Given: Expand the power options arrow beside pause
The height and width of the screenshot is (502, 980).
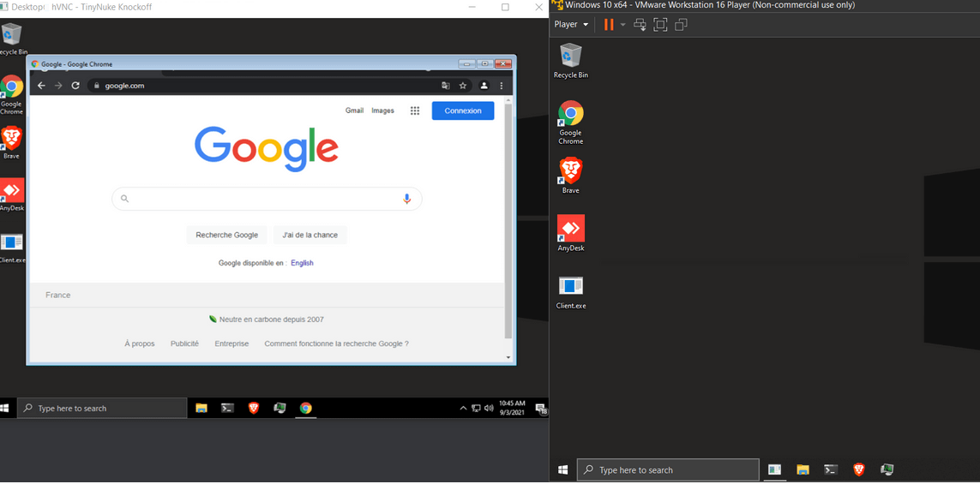Looking at the screenshot, I should (622, 25).
